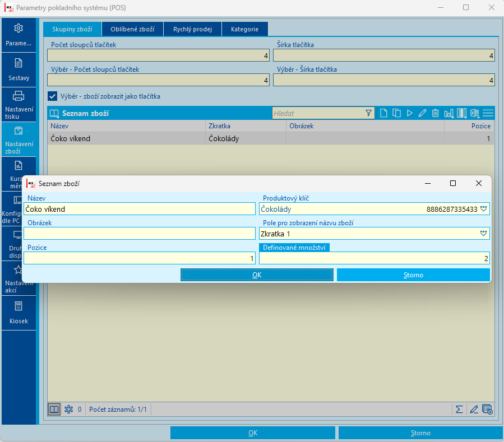Open Sestavy in the left sidebar
Image resolution: width=504 pixels, height=442 pixels.
[19, 69]
